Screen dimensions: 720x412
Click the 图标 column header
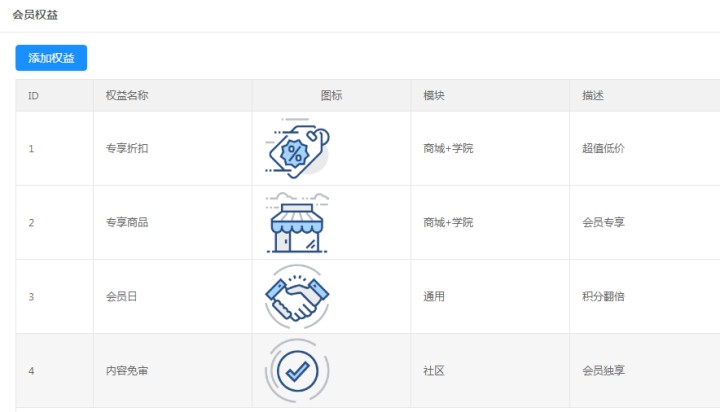point(331,96)
